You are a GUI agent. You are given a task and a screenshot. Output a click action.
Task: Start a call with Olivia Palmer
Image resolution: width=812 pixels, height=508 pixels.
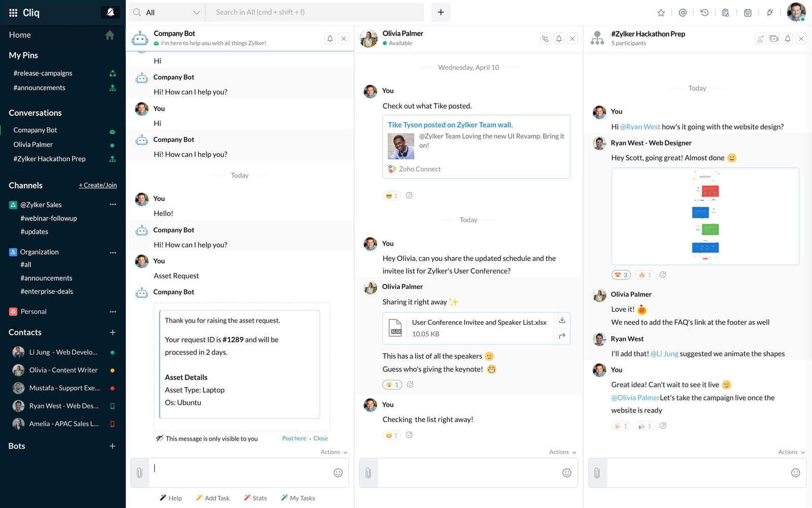click(545, 39)
